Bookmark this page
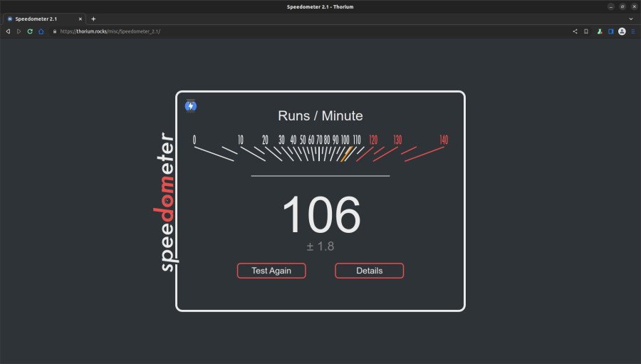The height and width of the screenshot is (364, 641). coord(586,31)
